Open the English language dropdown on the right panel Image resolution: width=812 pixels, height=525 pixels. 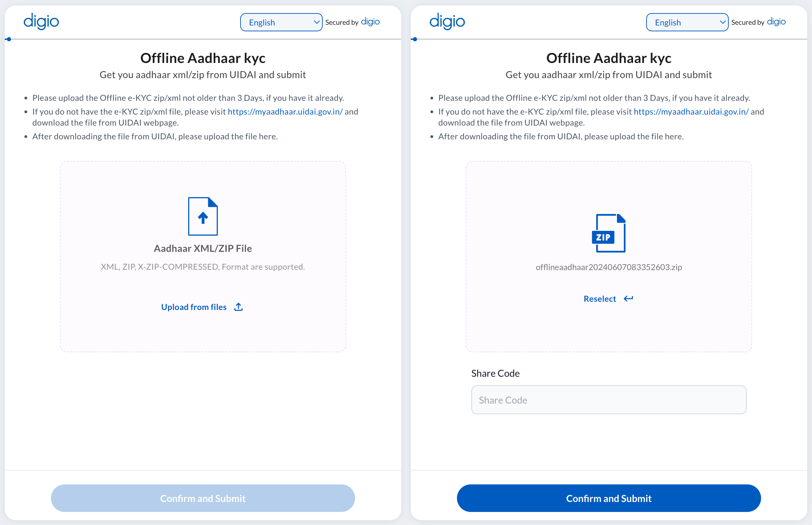point(687,22)
